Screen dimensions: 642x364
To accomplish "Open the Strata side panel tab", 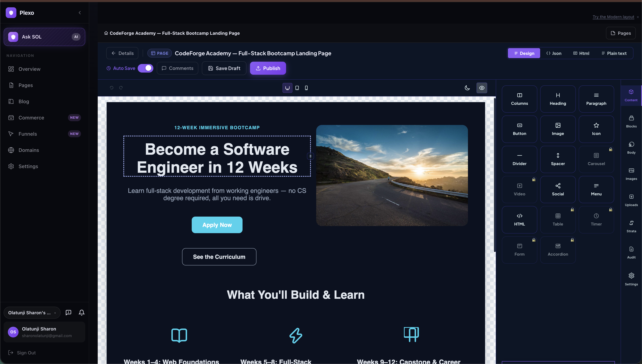I will 631,227.
